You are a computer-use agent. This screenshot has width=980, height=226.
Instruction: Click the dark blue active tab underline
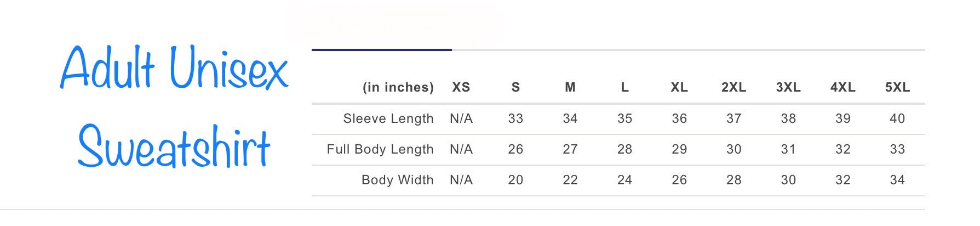[381, 50]
